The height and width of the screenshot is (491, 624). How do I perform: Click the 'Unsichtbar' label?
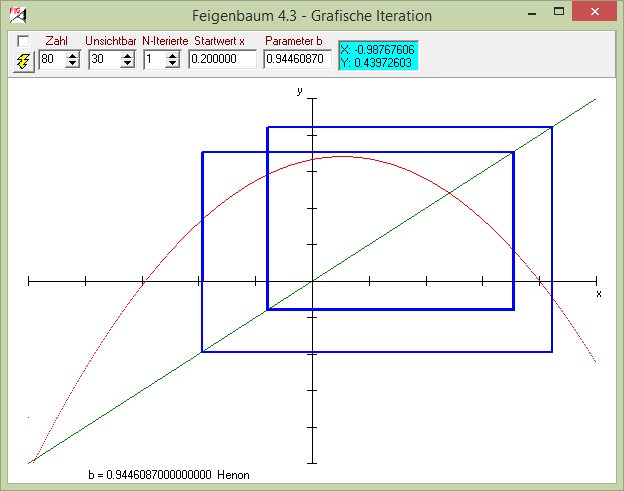coord(111,41)
